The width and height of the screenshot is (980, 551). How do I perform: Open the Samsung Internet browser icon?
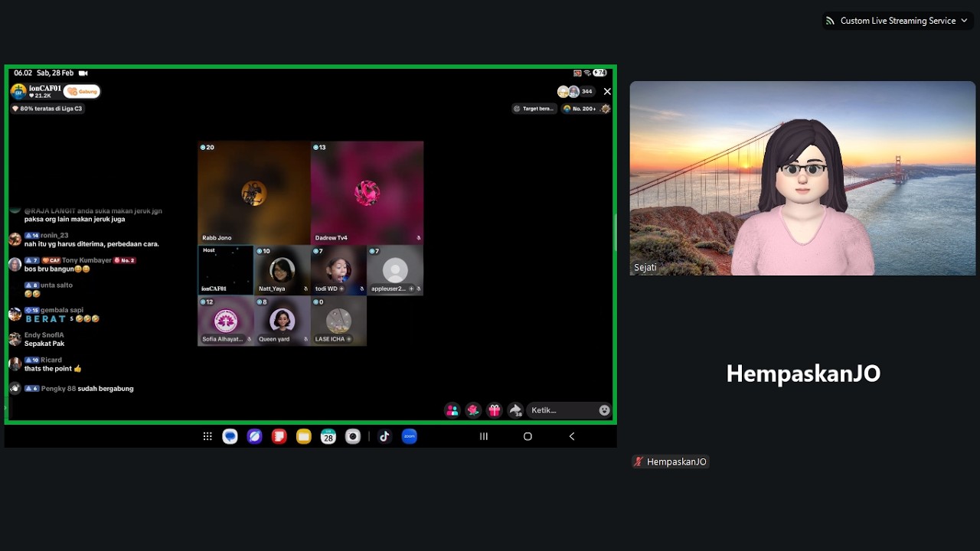click(x=255, y=436)
